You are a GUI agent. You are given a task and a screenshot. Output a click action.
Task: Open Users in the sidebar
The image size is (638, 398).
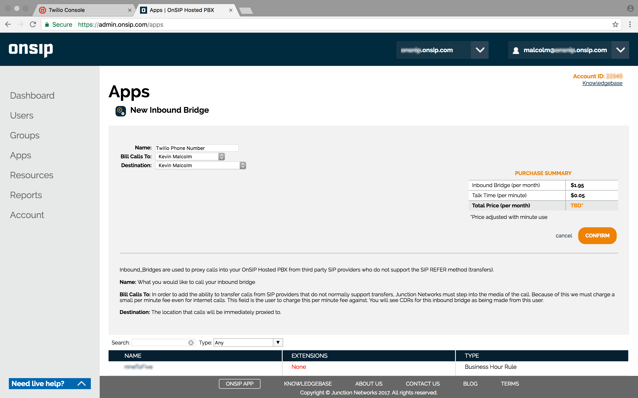(x=22, y=116)
